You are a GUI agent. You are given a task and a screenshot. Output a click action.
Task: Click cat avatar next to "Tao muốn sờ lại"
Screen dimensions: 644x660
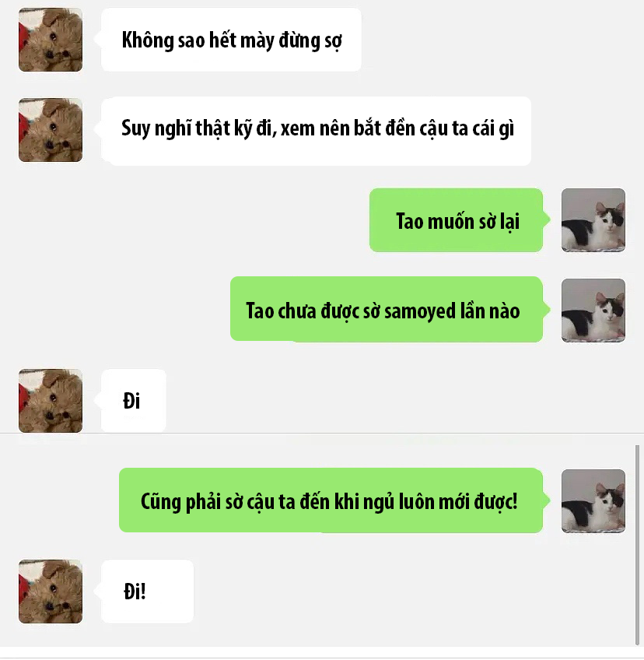point(593,220)
